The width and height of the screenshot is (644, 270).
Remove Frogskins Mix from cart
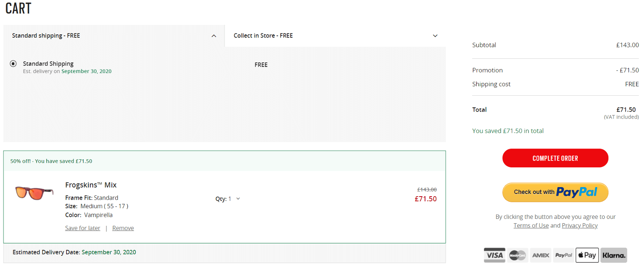click(123, 228)
